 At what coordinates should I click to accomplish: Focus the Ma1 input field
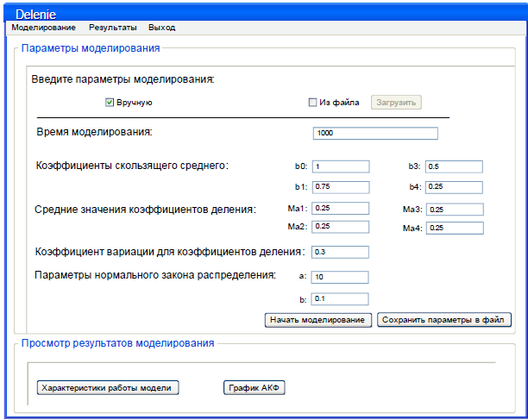[341, 209]
